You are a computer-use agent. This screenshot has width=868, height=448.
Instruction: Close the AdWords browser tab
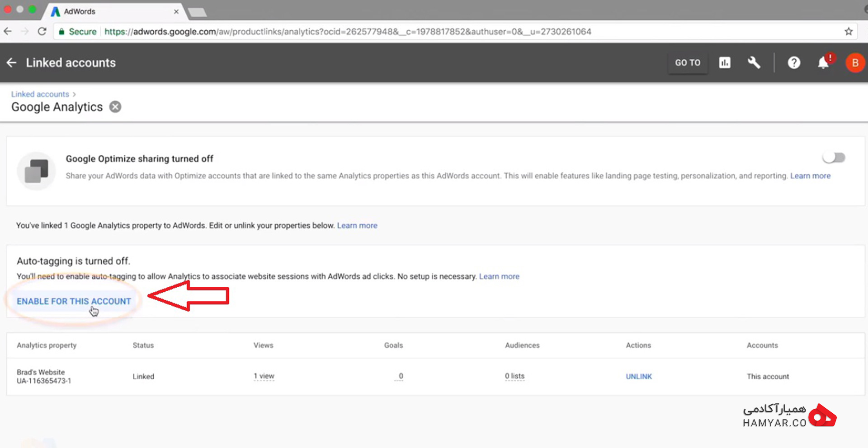coord(176,12)
